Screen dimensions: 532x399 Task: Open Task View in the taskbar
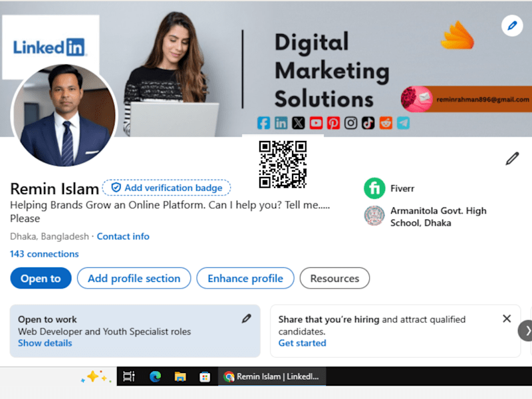click(129, 376)
